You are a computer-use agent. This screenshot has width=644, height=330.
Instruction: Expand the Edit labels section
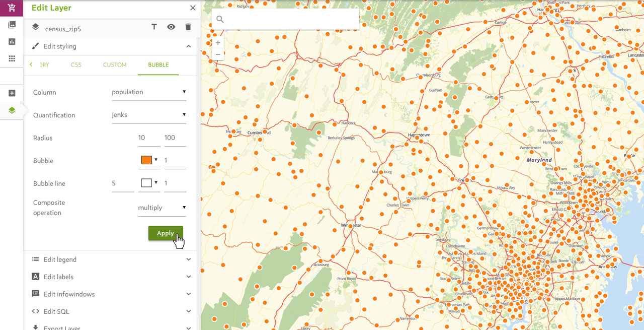point(189,277)
